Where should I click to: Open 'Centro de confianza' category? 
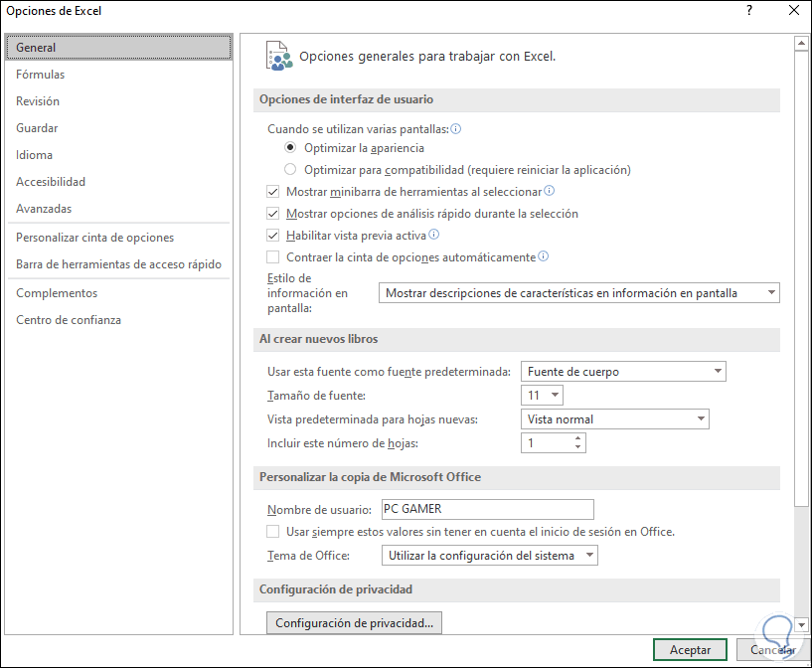coord(118,320)
